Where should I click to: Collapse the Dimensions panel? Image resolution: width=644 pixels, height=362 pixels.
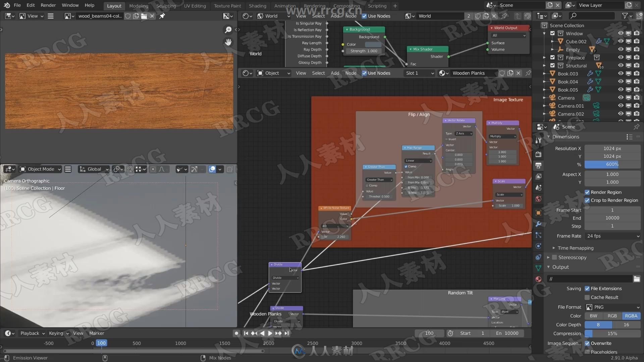click(x=548, y=137)
